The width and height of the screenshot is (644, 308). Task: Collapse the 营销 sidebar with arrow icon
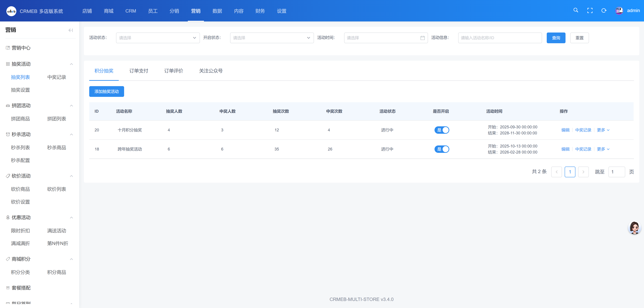pyautogui.click(x=70, y=30)
